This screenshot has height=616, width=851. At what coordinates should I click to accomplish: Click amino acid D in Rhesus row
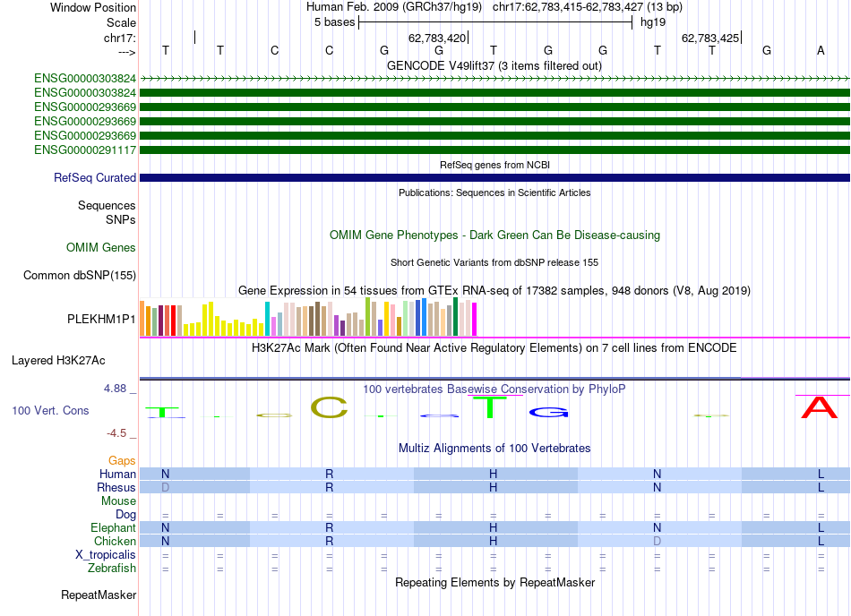(166, 487)
